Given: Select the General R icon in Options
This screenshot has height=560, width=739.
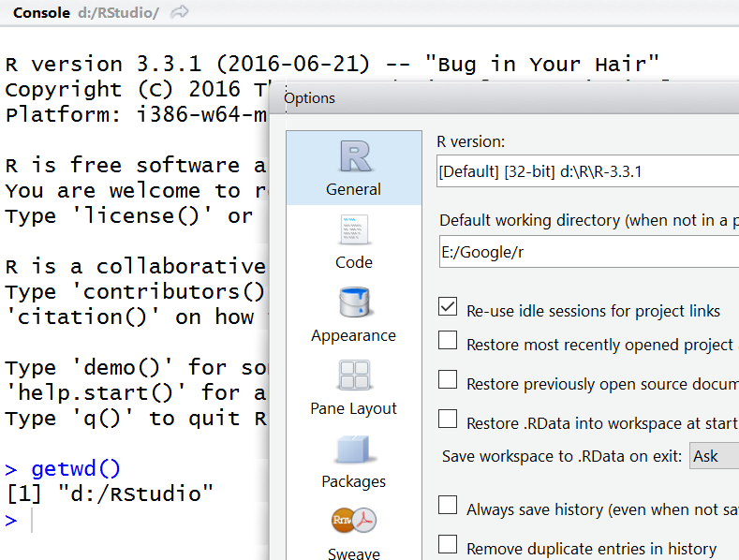Looking at the screenshot, I should (354, 157).
